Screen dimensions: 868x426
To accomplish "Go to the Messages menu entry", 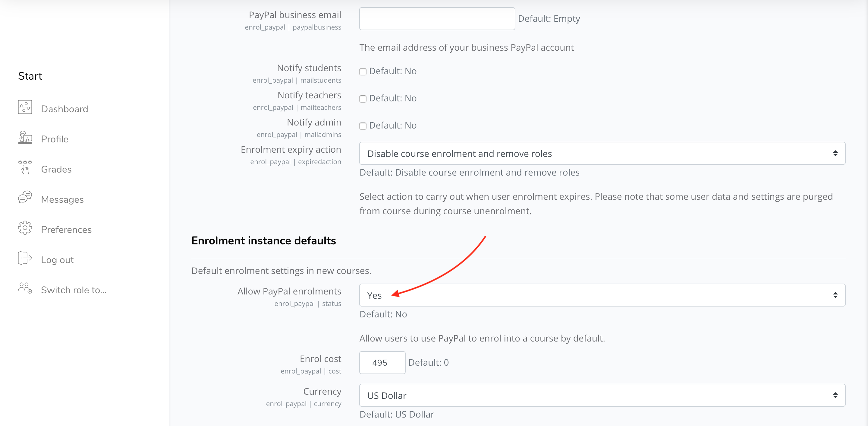I will pos(62,200).
